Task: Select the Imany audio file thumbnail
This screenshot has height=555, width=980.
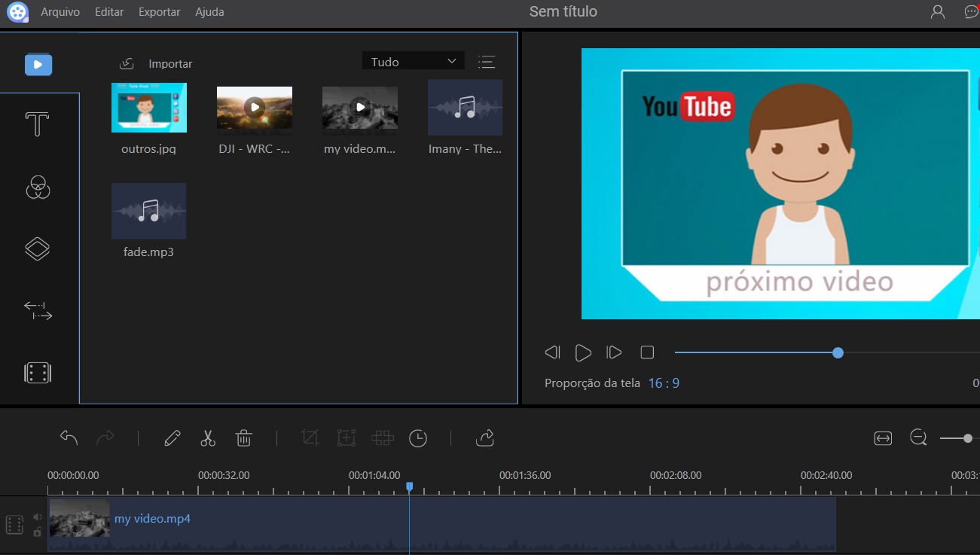Action: tap(465, 108)
